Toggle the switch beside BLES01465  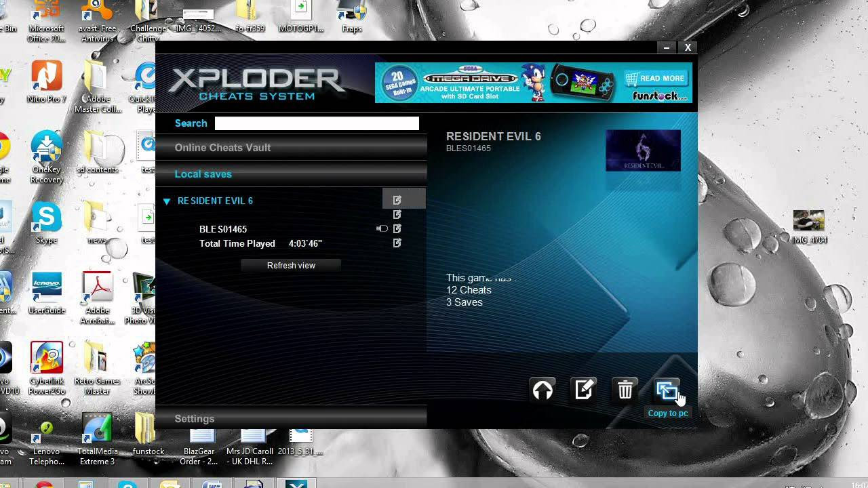tap(382, 229)
